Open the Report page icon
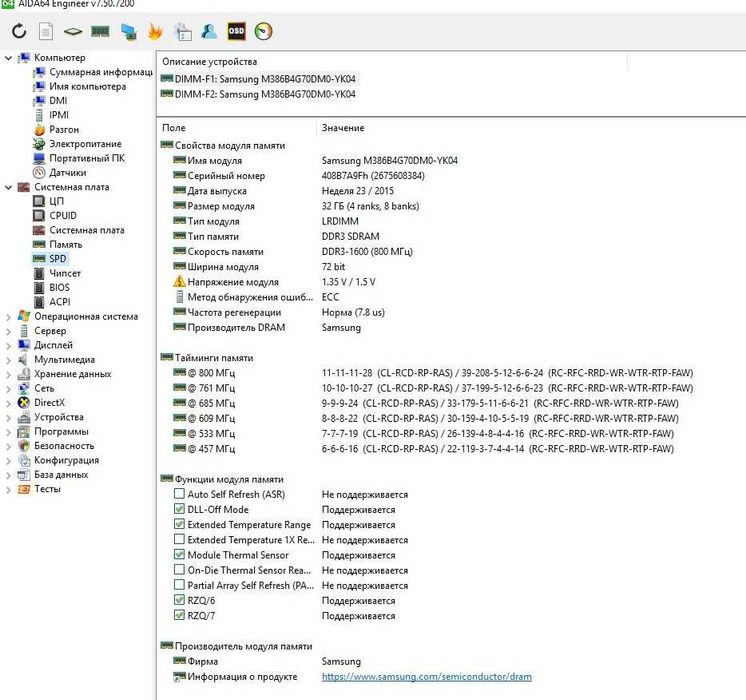This screenshot has height=700, width=746. 46,32
